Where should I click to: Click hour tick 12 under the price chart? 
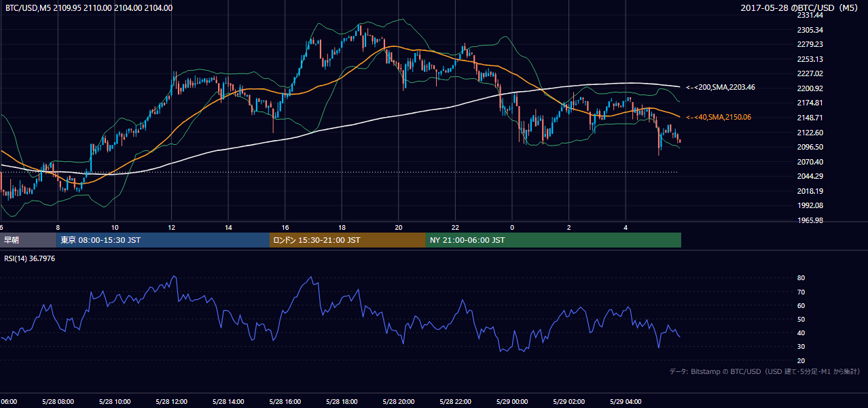(172, 227)
